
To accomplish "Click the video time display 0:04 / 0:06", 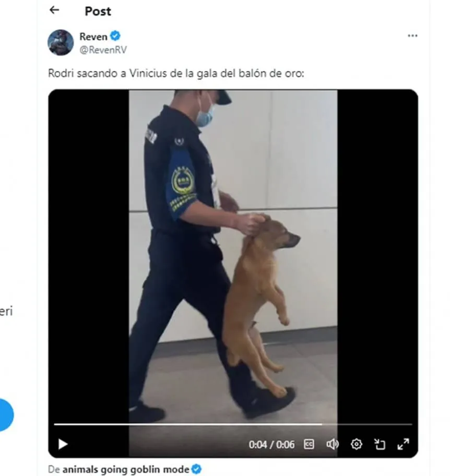I will coord(272,445).
